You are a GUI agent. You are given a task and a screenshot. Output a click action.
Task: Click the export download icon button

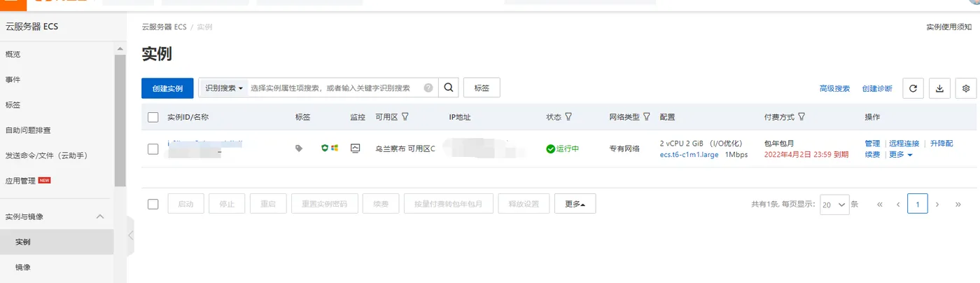939,88
